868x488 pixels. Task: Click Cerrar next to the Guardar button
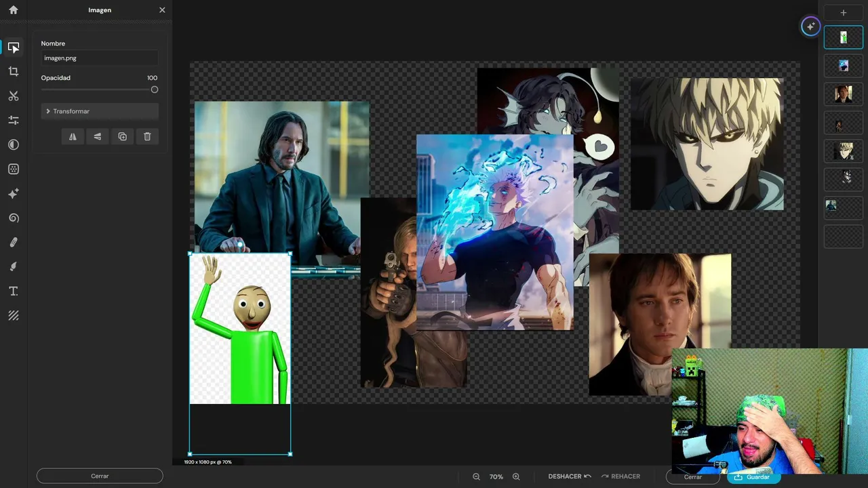[693, 477]
